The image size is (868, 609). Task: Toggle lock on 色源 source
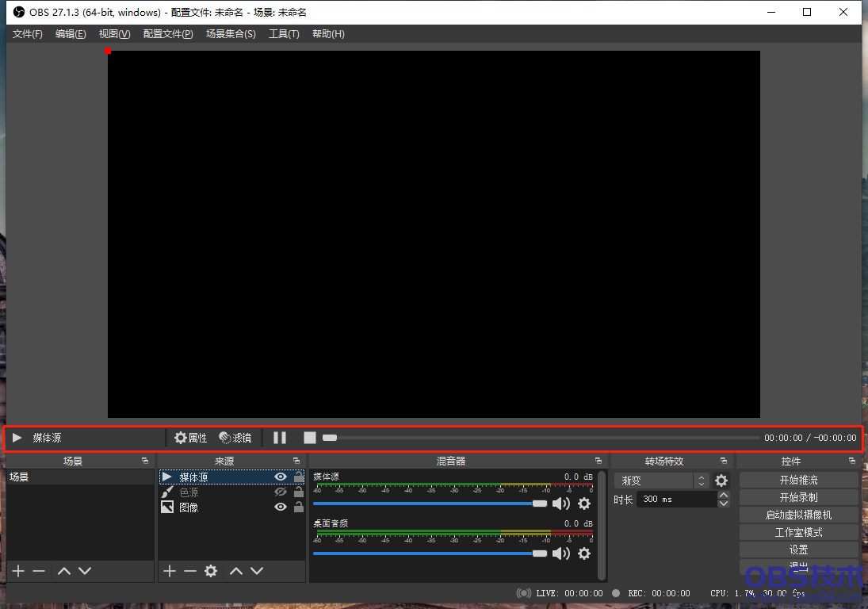point(298,491)
